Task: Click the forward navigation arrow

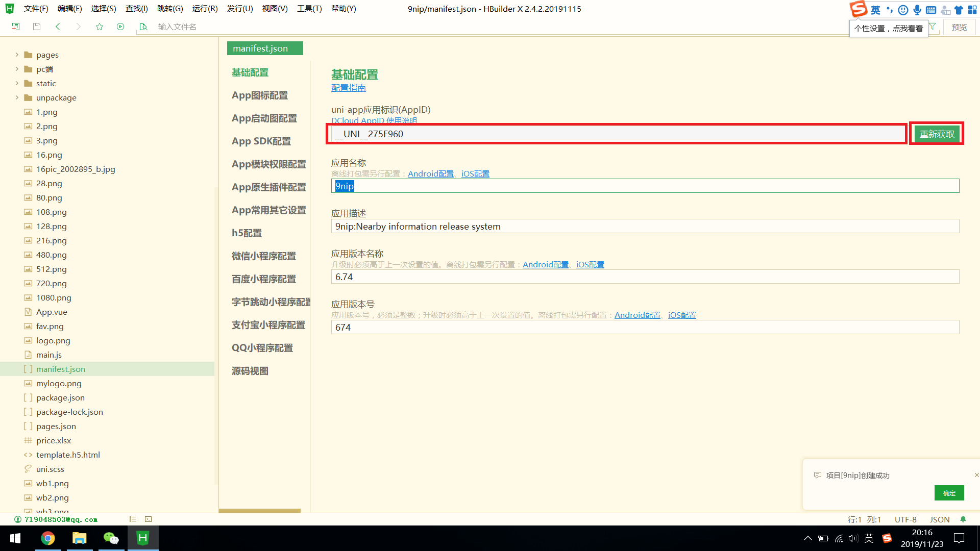Action: point(78,27)
